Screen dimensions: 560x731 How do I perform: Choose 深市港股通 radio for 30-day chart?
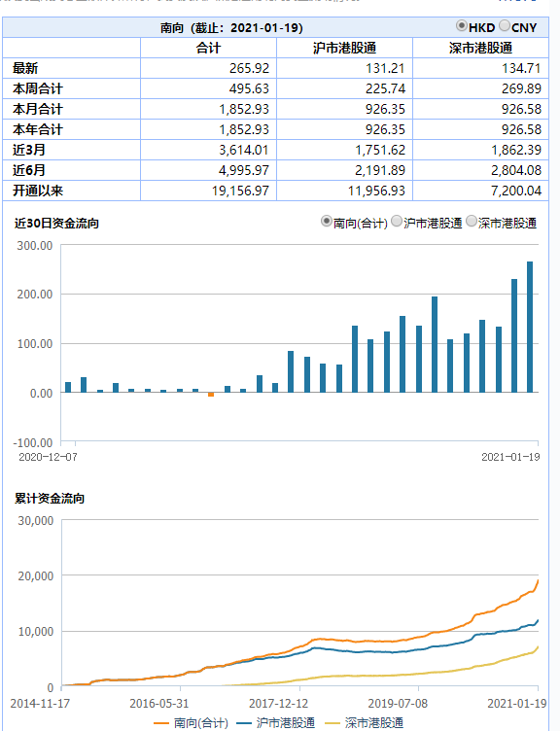[472, 221]
